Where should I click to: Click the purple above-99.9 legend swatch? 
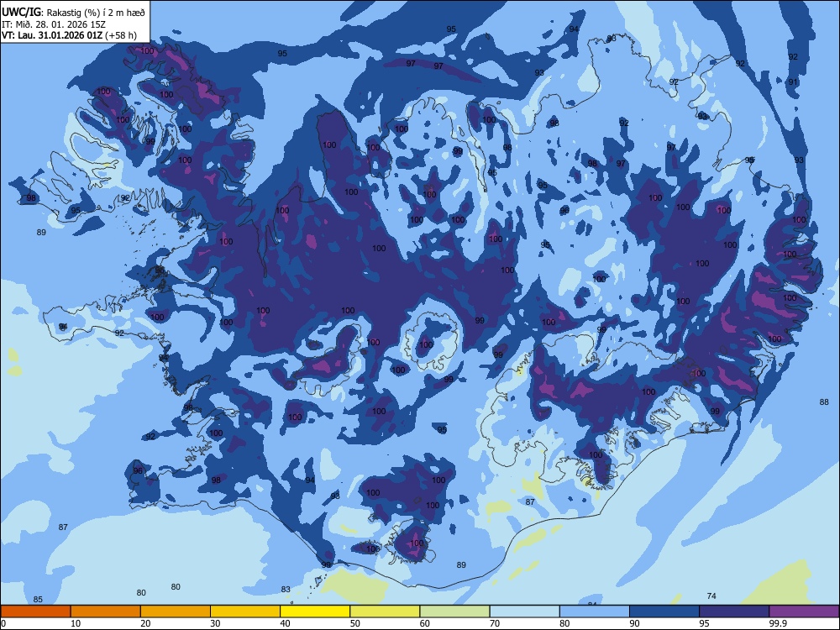coord(804,612)
